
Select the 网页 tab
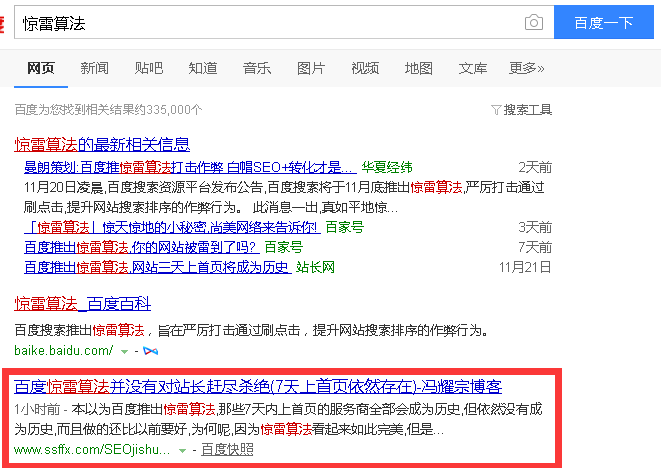point(41,68)
